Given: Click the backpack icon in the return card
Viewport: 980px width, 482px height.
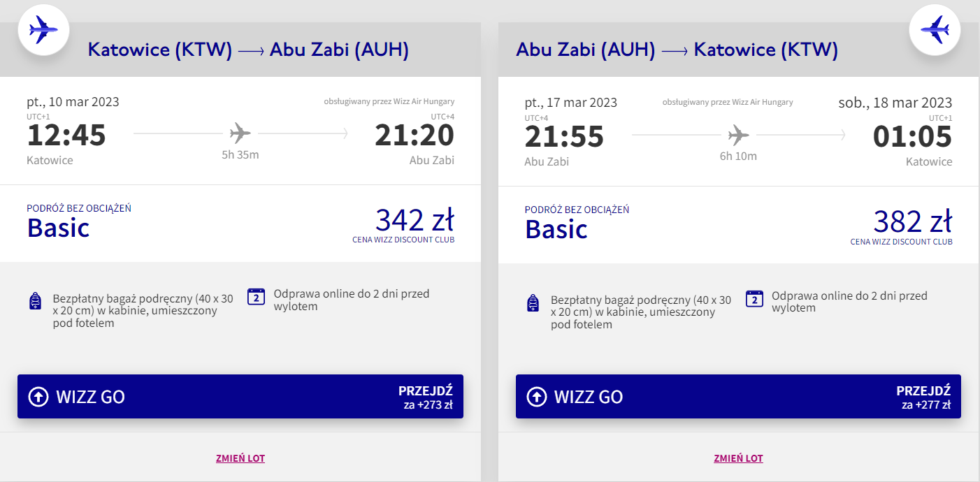Looking at the screenshot, I should (x=533, y=302).
